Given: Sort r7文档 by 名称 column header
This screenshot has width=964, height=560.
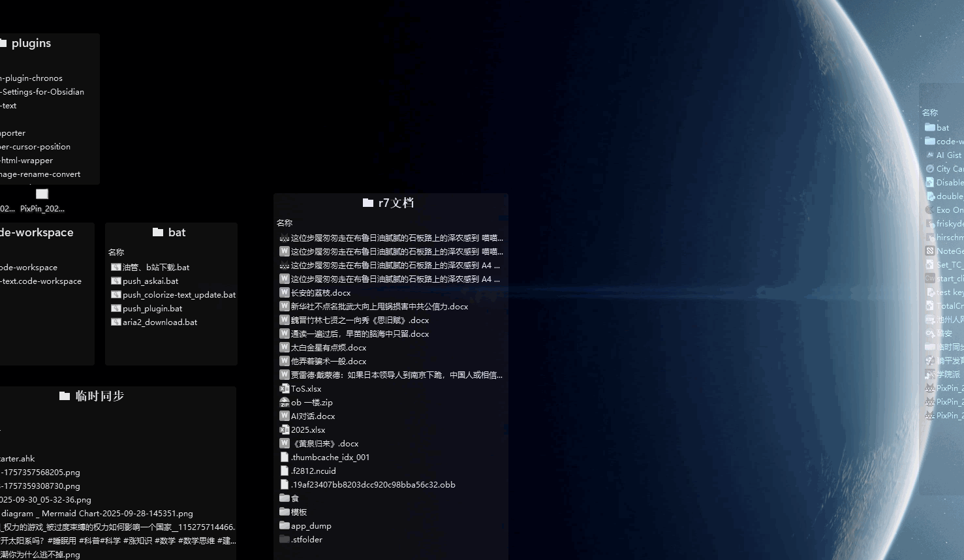Looking at the screenshot, I should 285,223.
